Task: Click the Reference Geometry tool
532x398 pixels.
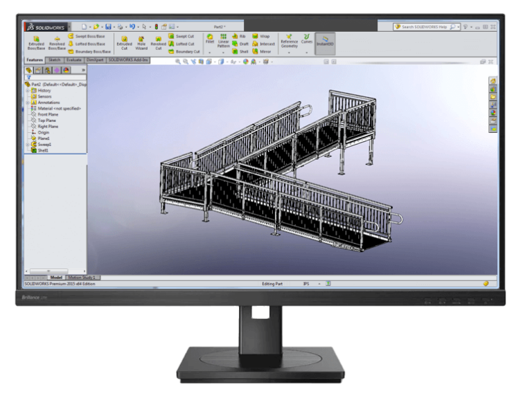Action: (x=289, y=41)
